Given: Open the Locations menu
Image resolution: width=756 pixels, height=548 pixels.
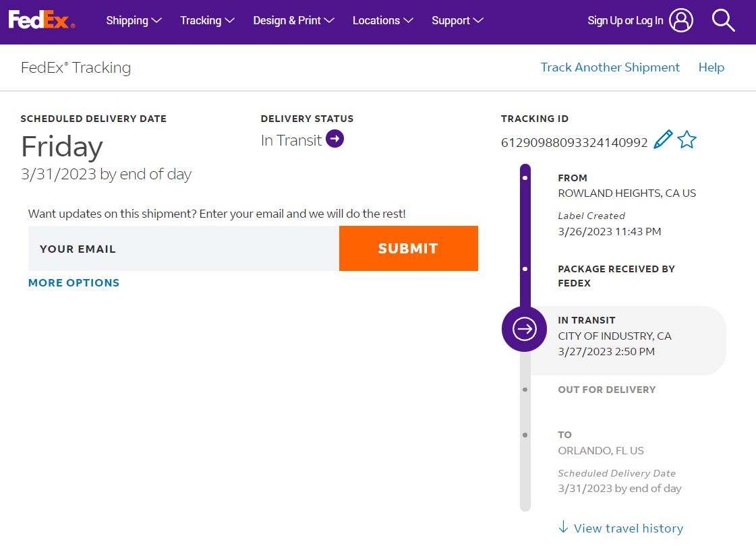Looking at the screenshot, I should tap(382, 21).
